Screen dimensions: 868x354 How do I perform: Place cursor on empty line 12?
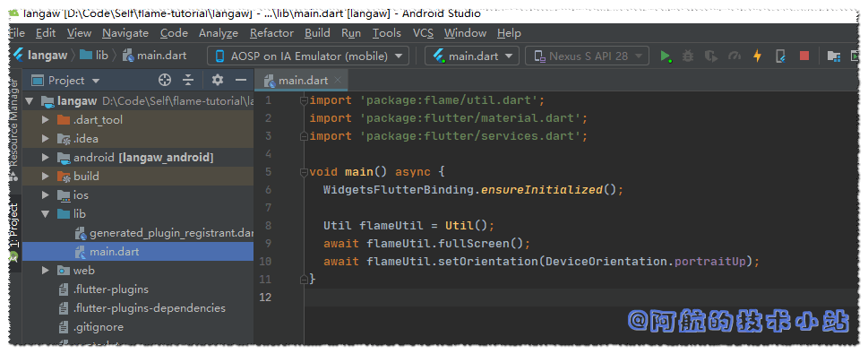pos(581,297)
